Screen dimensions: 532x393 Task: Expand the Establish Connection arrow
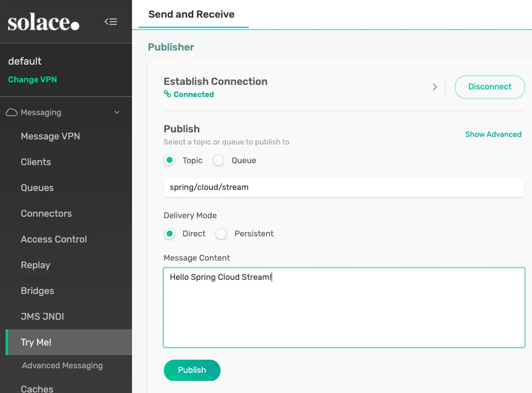click(x=434, y=87)
